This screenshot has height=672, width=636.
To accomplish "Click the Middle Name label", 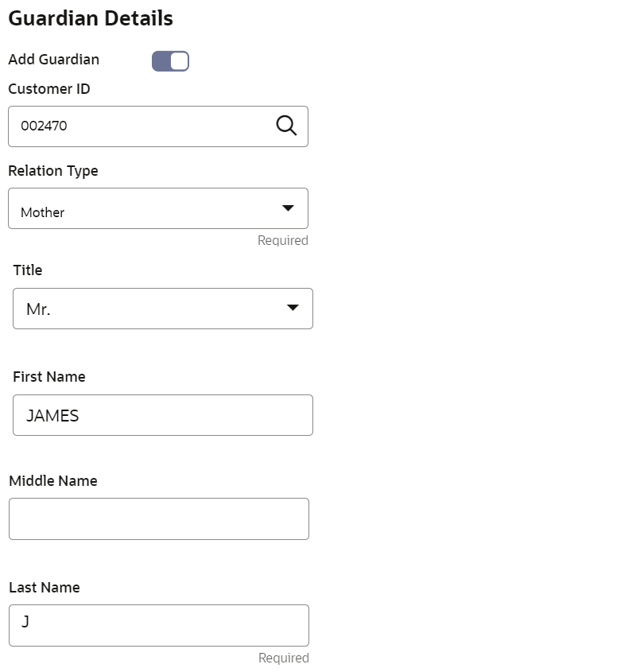I will click(x=53, y=481).
